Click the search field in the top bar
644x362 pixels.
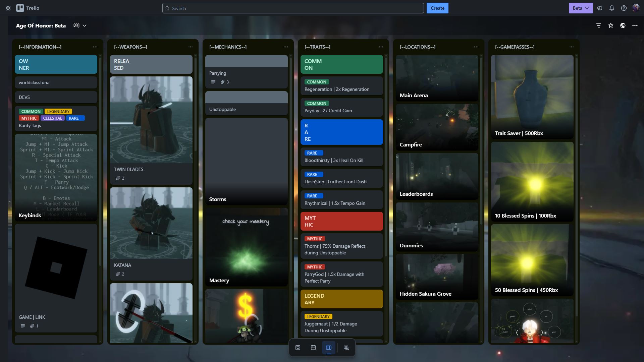tap(293, 8)
